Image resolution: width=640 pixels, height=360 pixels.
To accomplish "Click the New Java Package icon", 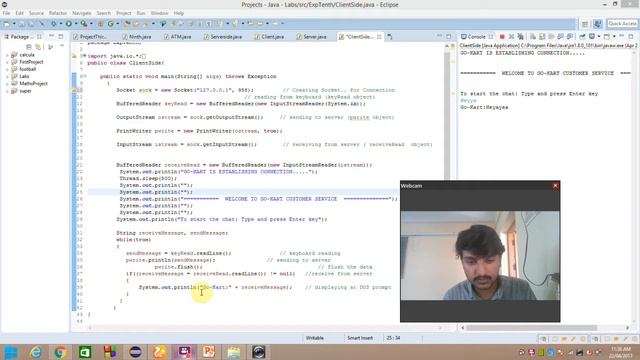I will pos(100,24).
